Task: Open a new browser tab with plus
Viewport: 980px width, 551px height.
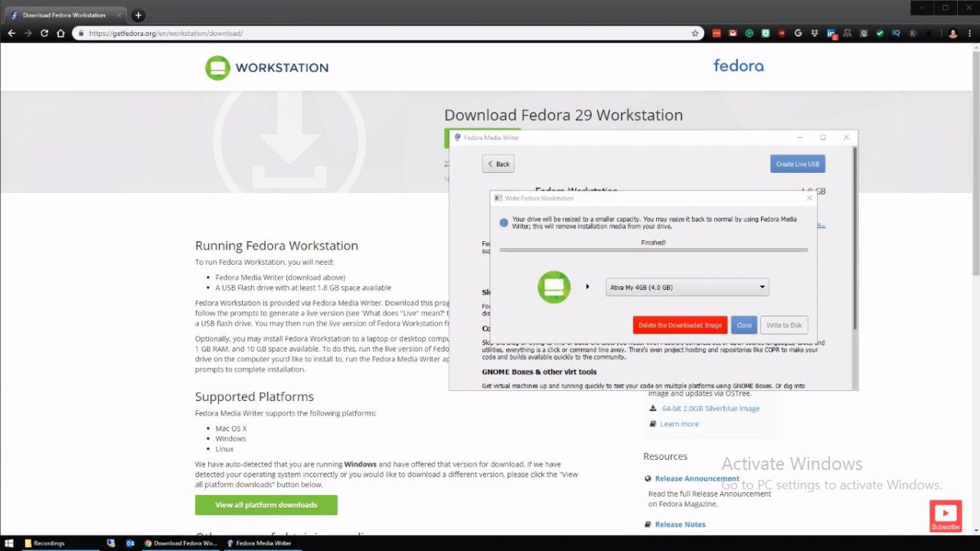Action: pos(138,15)
